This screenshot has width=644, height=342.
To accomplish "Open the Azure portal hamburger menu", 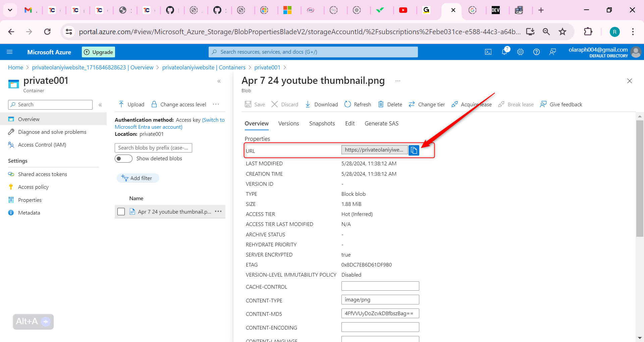I will (x=10, y=52).
